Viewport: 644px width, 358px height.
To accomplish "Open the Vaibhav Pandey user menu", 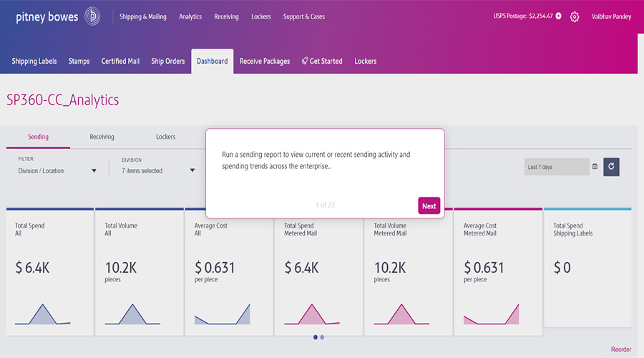I will [611, 16].
